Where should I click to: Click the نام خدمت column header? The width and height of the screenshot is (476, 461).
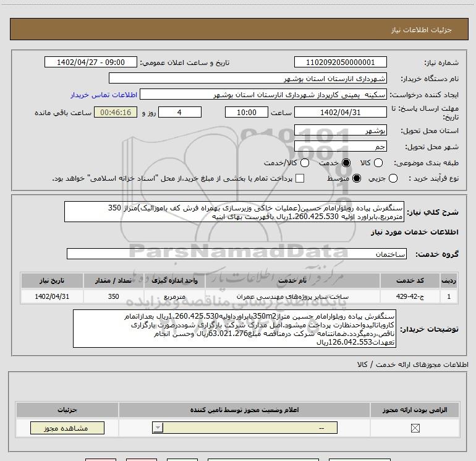pyautogui.click(x=292, y=280)
